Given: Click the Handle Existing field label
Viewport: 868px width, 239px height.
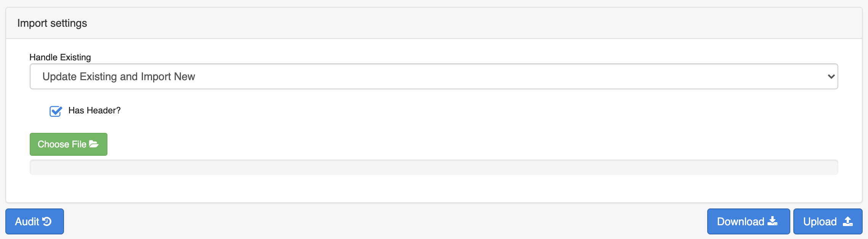Looking at the screenshot, I should 60,57.
